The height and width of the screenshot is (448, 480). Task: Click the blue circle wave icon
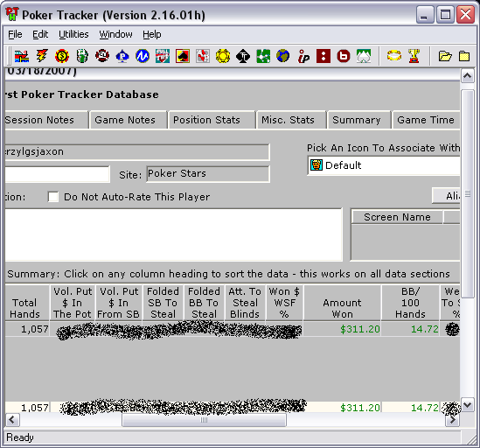pyautogui.click(x=143, y=56)
